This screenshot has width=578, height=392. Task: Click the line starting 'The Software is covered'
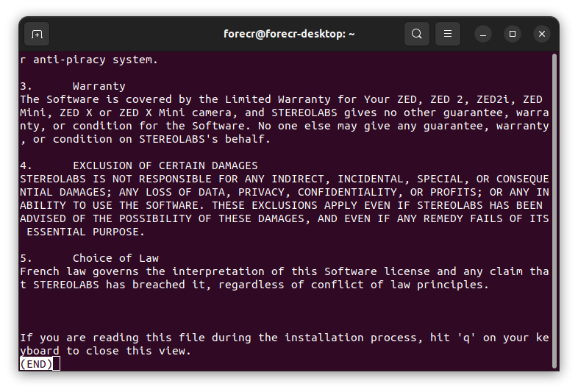pyautogui.click(x=281, y=99)
